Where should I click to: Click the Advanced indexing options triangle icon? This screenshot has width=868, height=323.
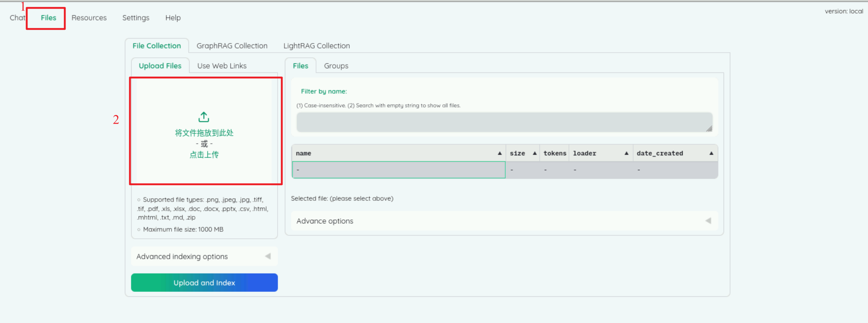coord(267,257)
